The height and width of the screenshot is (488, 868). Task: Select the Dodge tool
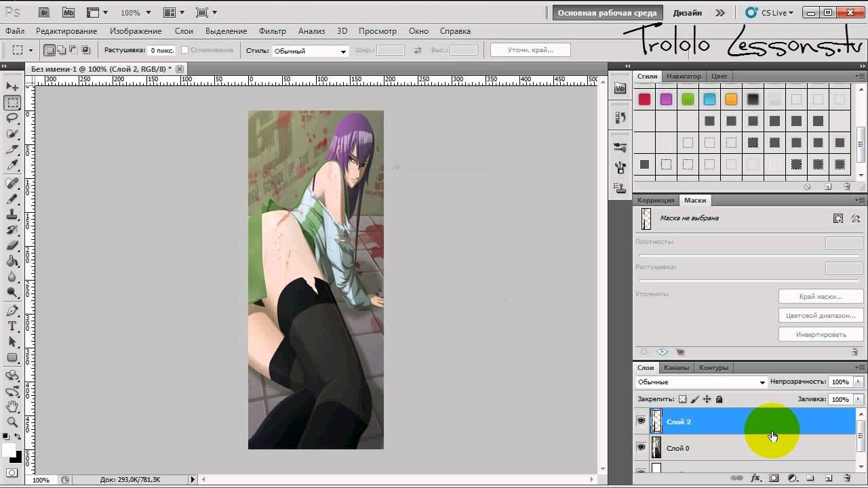point(12,292)
